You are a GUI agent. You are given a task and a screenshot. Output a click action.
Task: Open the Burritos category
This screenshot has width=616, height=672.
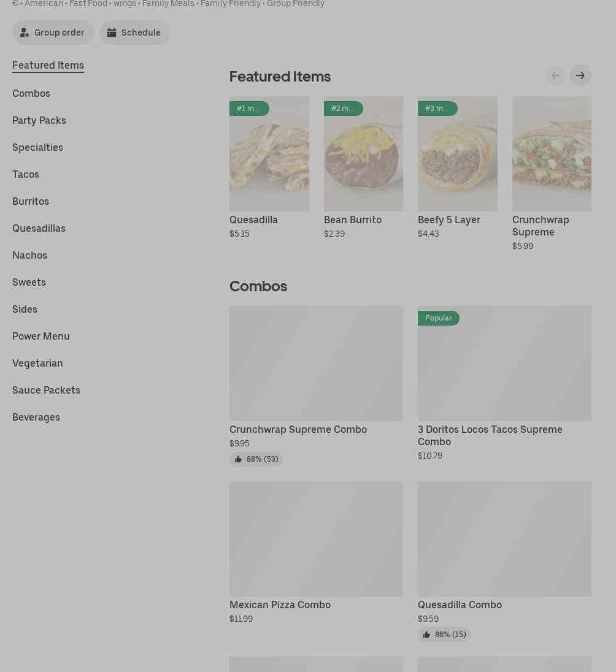pos(31,201)
